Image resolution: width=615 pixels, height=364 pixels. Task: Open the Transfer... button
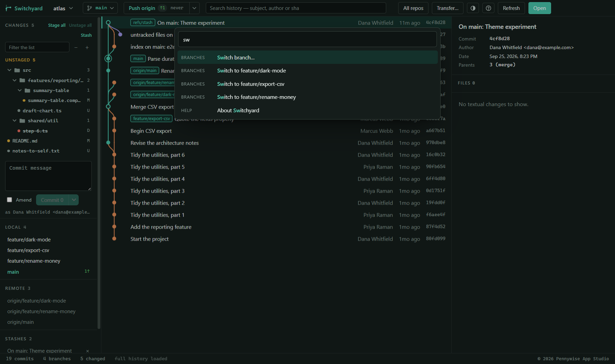[447, 8]
